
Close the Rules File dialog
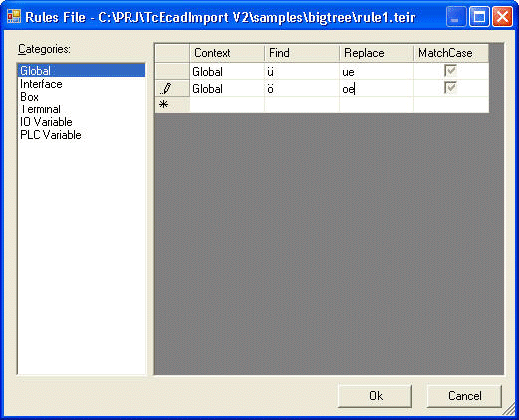(502, 17)
